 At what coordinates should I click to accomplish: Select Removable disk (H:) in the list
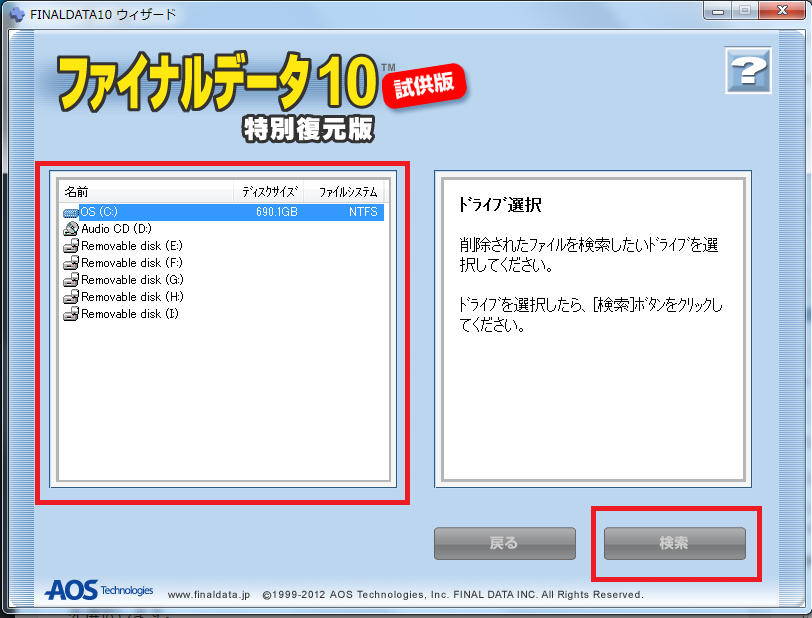pyautogui.click(x=132, y=297)
